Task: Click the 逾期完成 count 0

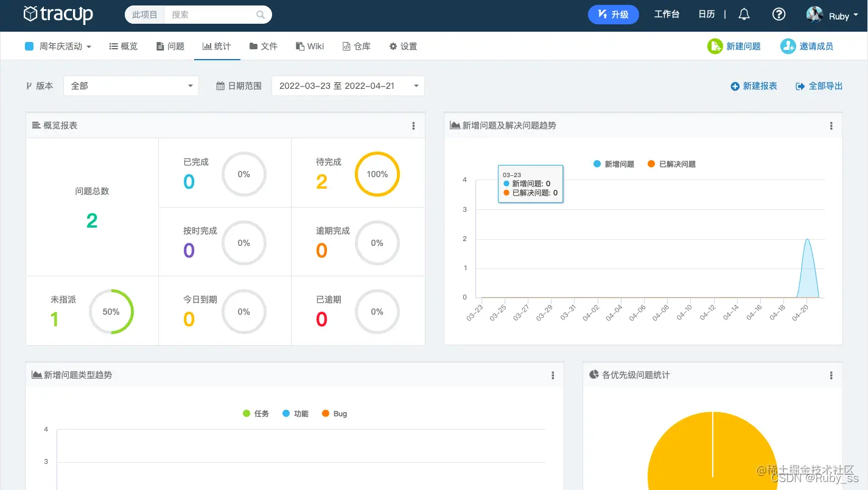Action: (322, 250)
